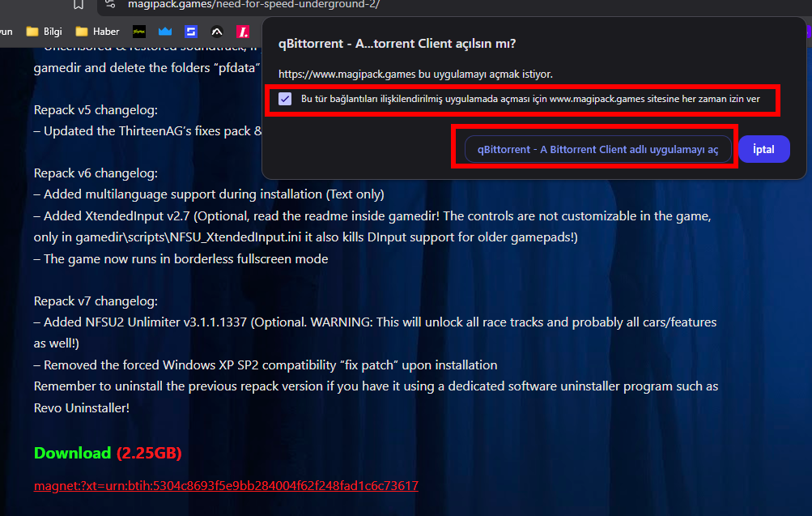Click the magnet link under Download
The image size is (812, 516).
[x=226, y=485]
